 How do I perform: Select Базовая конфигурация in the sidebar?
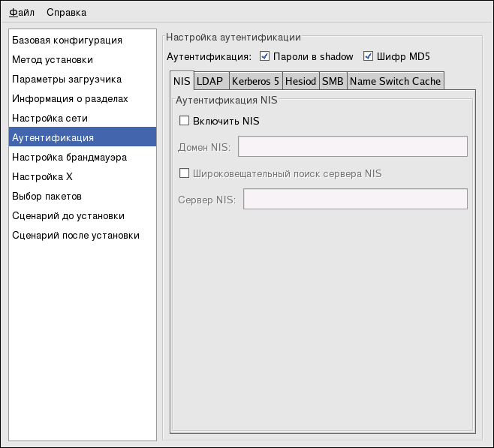[x=67, y=40]
